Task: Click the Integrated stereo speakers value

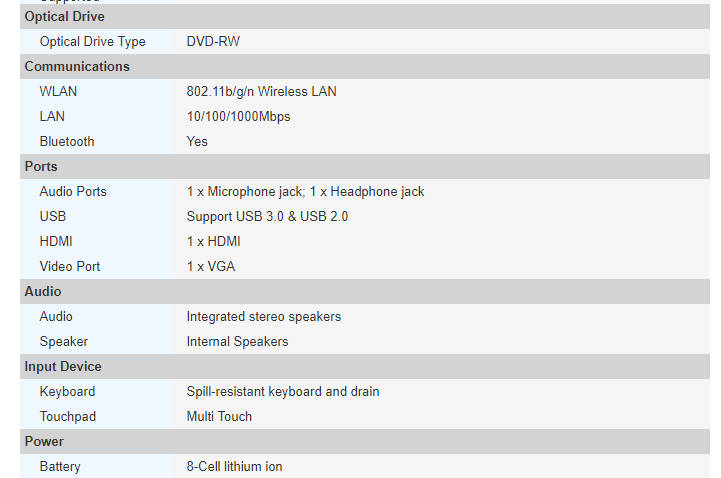Action: tap(263, 317)
